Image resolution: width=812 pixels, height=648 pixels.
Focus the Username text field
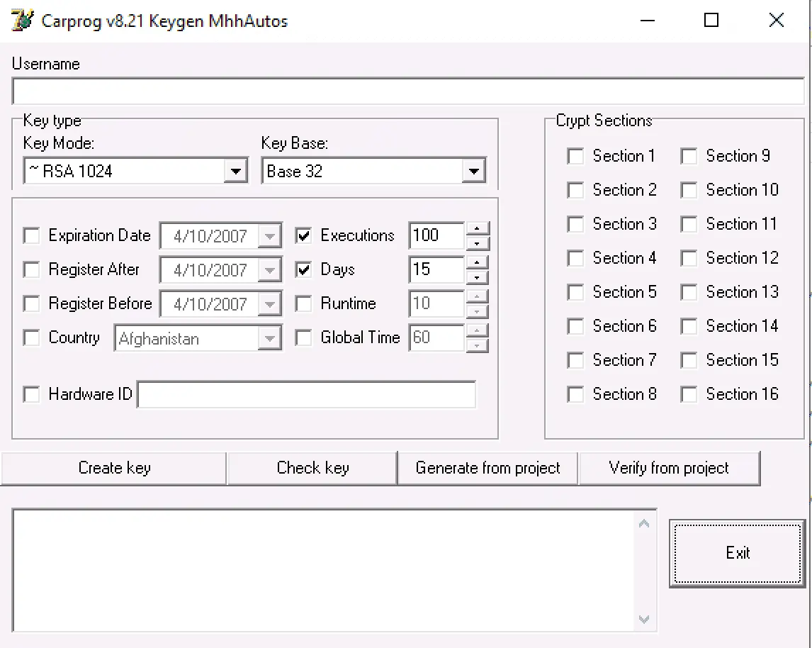click(407, 91)
